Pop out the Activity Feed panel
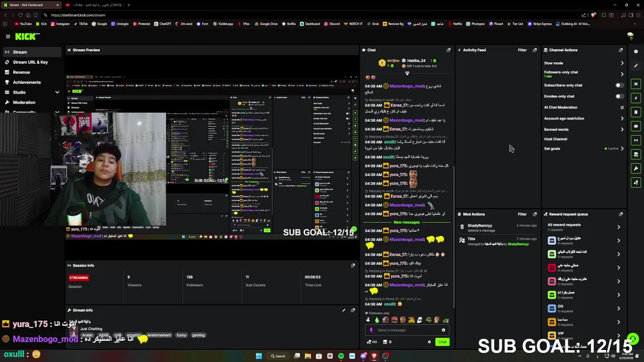Viewport: 644px width, 362px height. 534,50
